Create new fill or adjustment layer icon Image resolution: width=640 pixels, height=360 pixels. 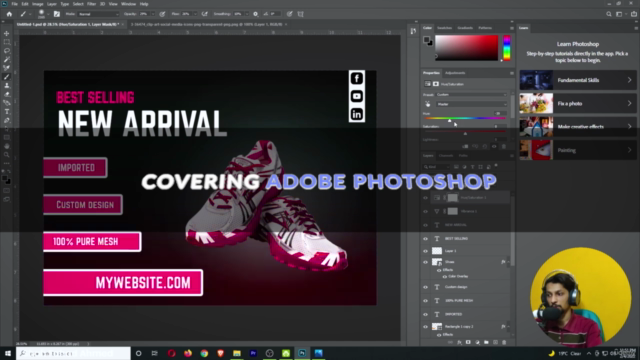point(477,342)
